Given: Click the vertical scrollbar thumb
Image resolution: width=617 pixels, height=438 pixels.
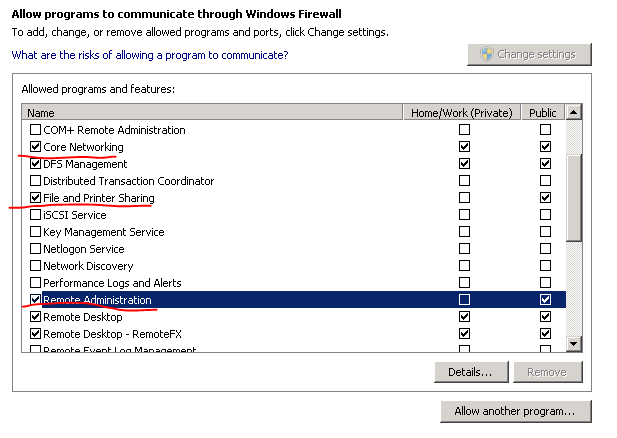Looking at the screenshot, I should [x=574, y=198].
